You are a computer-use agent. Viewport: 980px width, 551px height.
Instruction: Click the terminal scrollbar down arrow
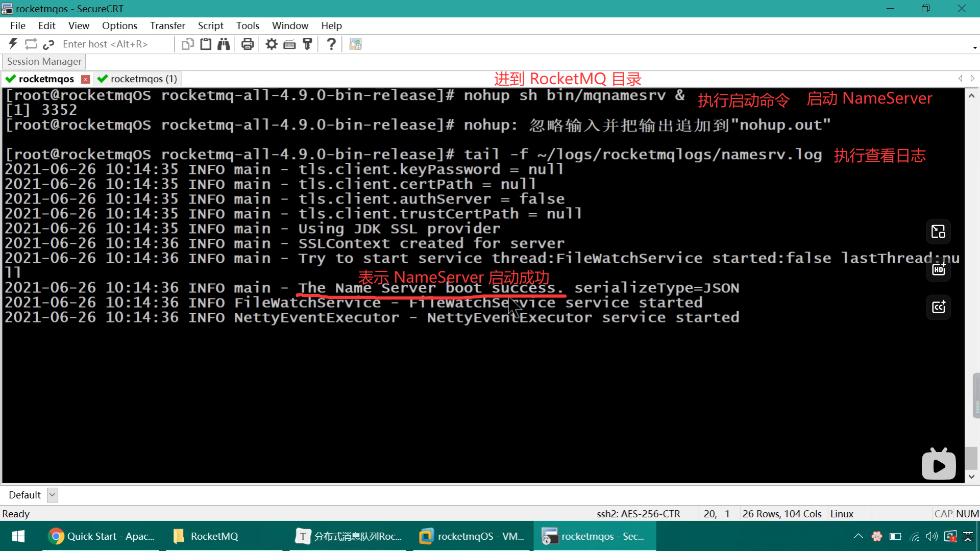(971, 477)
